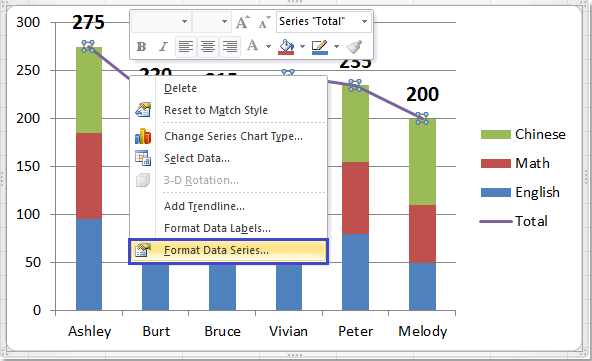
Task: Click the green Chinese legend swatch
Action: (496, 134)
